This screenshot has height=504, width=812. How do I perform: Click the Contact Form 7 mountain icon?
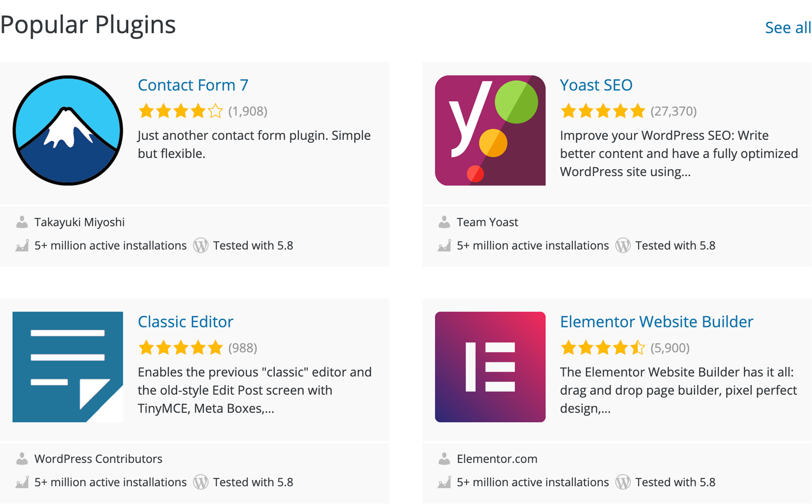click(x=67, y=130)
